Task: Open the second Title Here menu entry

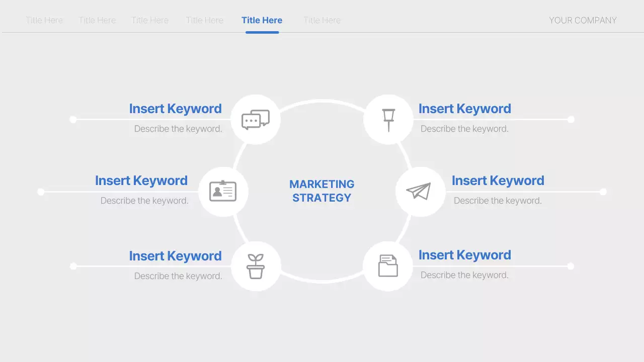Action: pos(97,20)
